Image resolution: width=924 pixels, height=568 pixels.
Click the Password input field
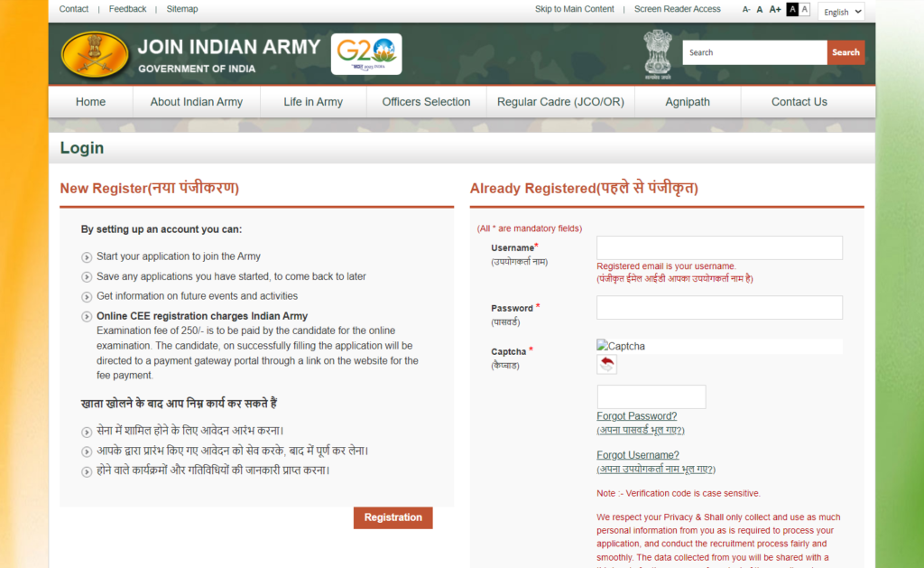719,307
